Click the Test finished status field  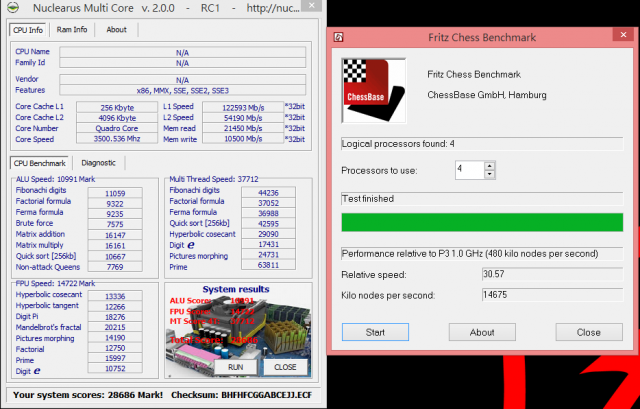pyautogui.click(x=482, y=199)
